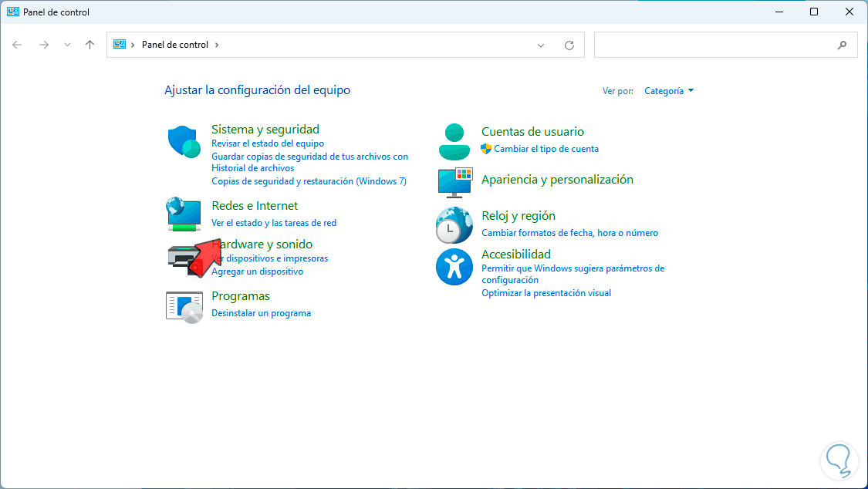The width and height of the screenshot is (868, 489).
Task: Click the Reloj y región clock globe icon
Action: click(454, 225)
